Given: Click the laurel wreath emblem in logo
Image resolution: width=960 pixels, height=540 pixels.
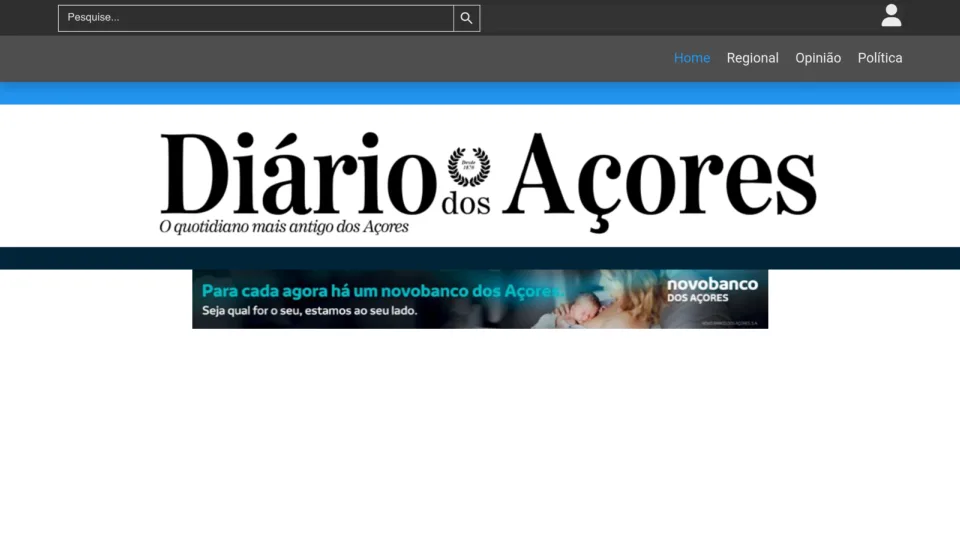Looking at the screenshot, I should tap(468, 167).
